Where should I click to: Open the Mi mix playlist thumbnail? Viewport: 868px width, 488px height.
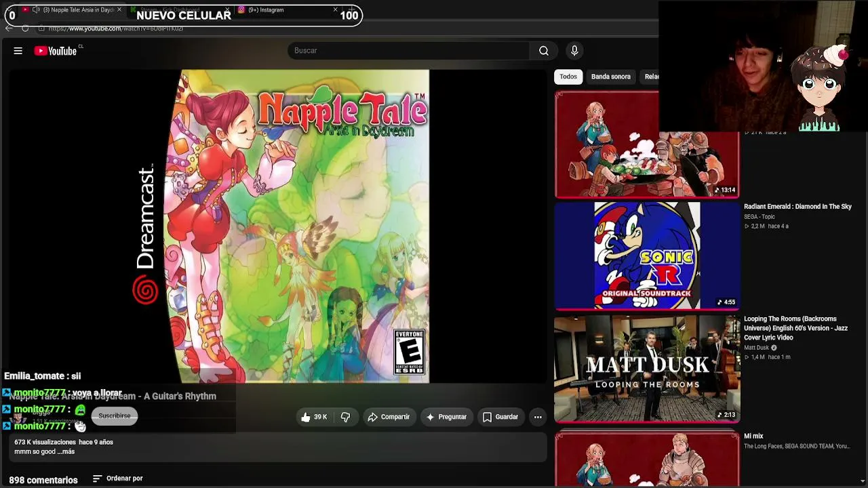pos(647,460)
